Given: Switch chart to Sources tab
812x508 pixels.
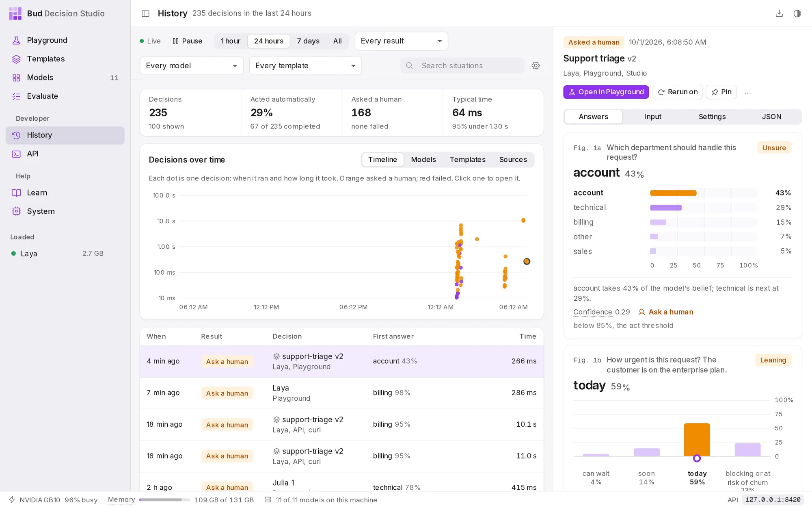Looking at the screenshot, I should (513, 160).
